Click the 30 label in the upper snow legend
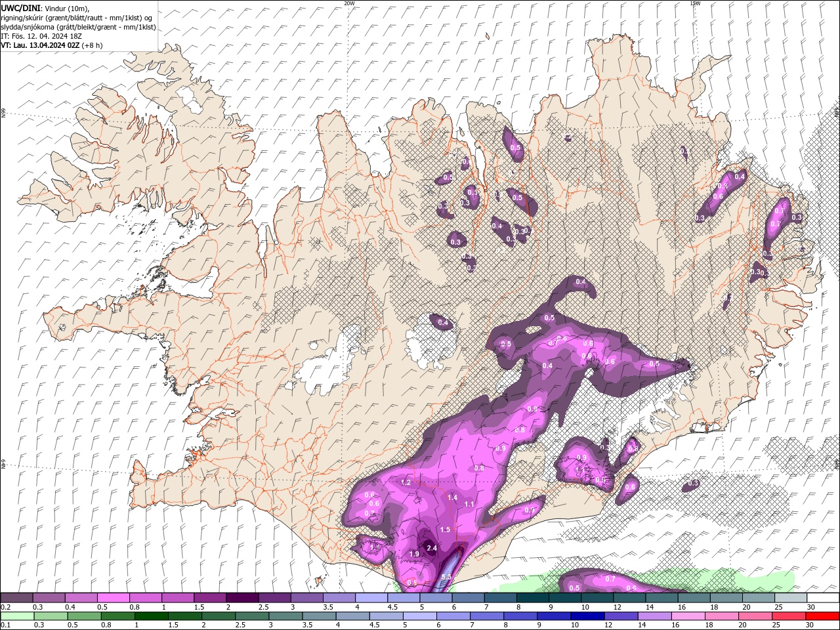Screen dimensions: 840x630 [810, 607]
